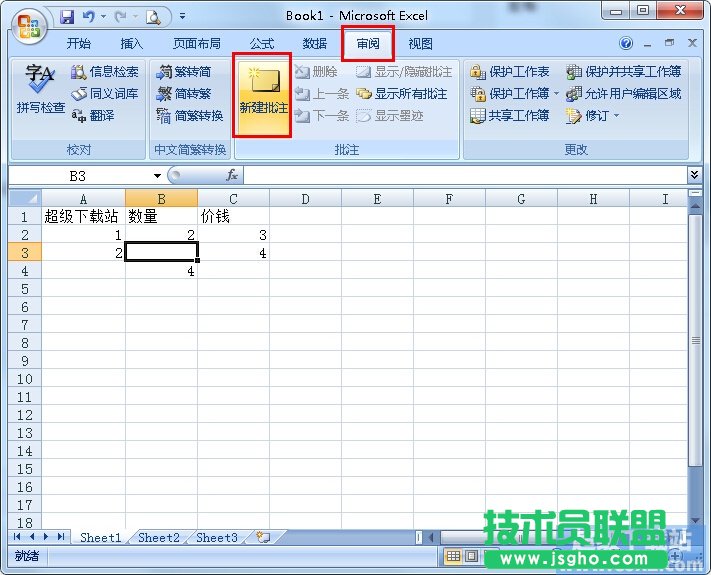Click the Office button logo
This screenshot has height=575, width=711.
28,26
